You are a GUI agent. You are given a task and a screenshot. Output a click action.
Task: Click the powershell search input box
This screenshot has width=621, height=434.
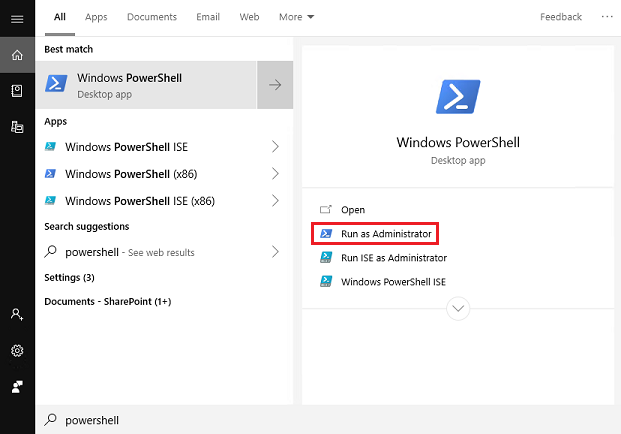tap(300, 420)
